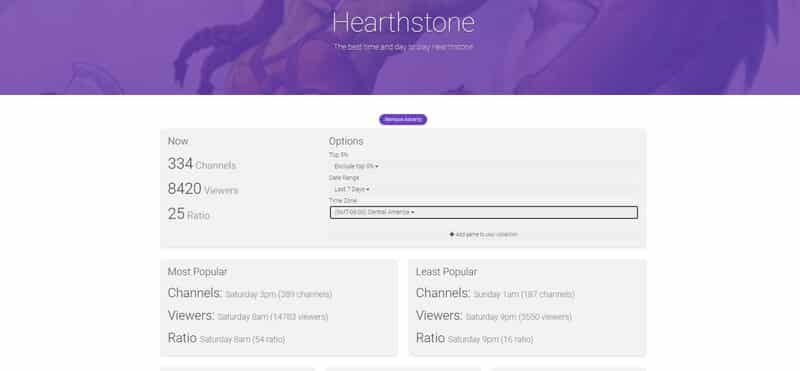Click the best time and day subtitle

point(403,46)
